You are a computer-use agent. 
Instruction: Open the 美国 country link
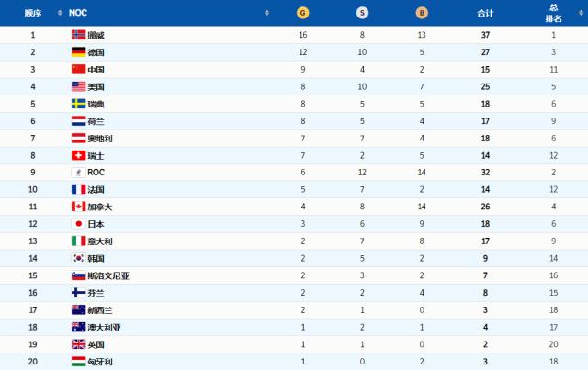coord(98,86)
